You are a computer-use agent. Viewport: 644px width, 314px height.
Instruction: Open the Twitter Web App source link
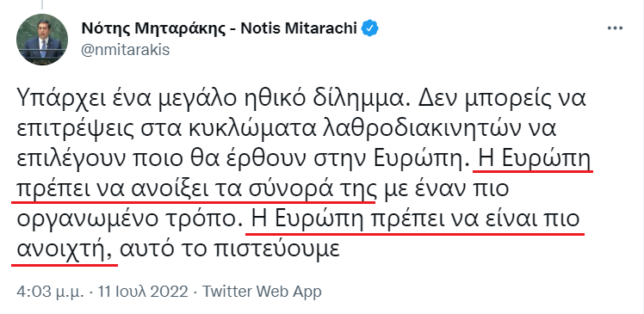[262, 292]
